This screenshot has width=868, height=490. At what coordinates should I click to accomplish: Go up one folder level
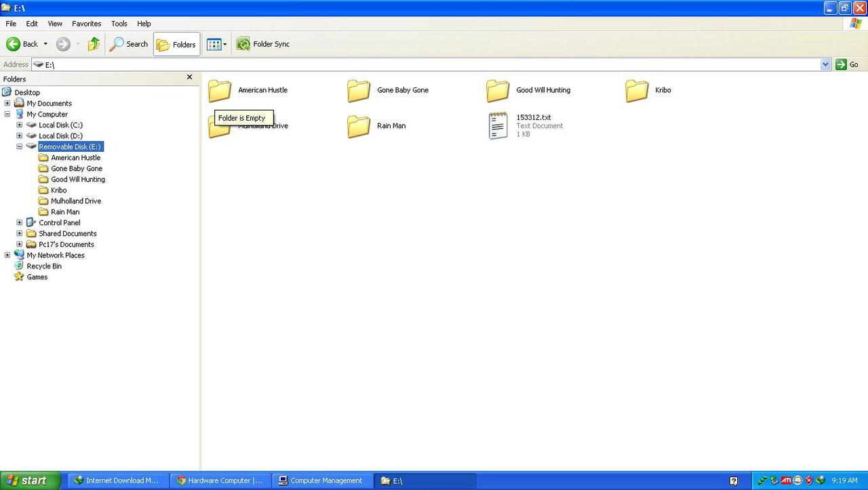pos(94,44)
